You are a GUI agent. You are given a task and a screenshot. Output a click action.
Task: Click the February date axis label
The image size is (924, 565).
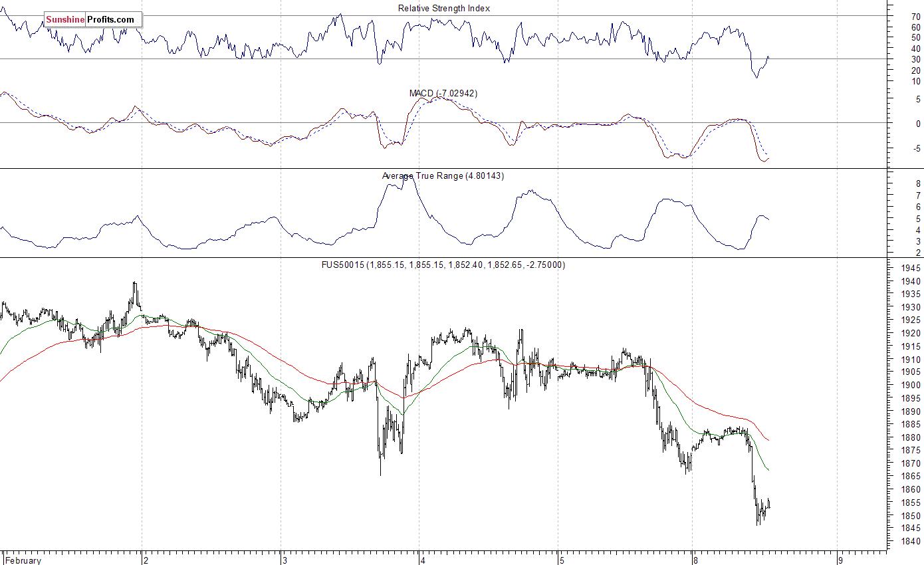point(23,560)
